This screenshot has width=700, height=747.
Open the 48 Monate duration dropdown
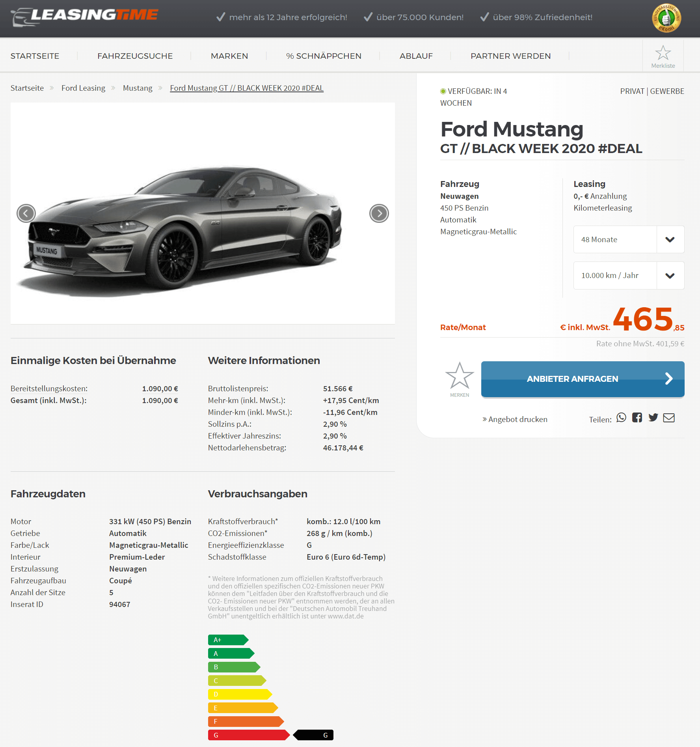pos(629,239)
